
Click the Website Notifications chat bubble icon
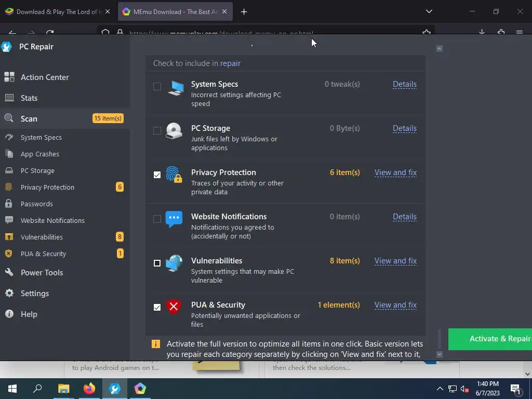[x=174, y=219]
